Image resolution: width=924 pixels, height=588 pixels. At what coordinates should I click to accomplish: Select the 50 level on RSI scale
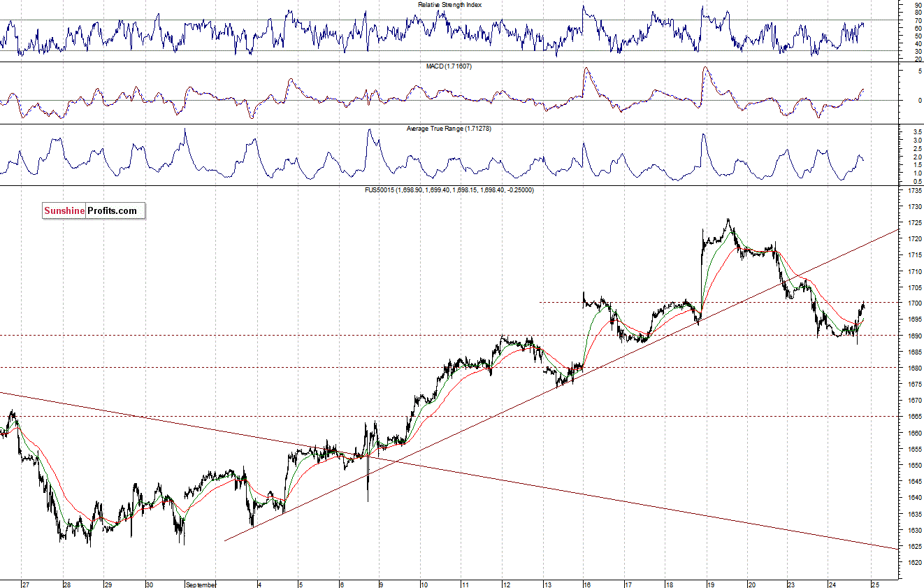[918, 36]
